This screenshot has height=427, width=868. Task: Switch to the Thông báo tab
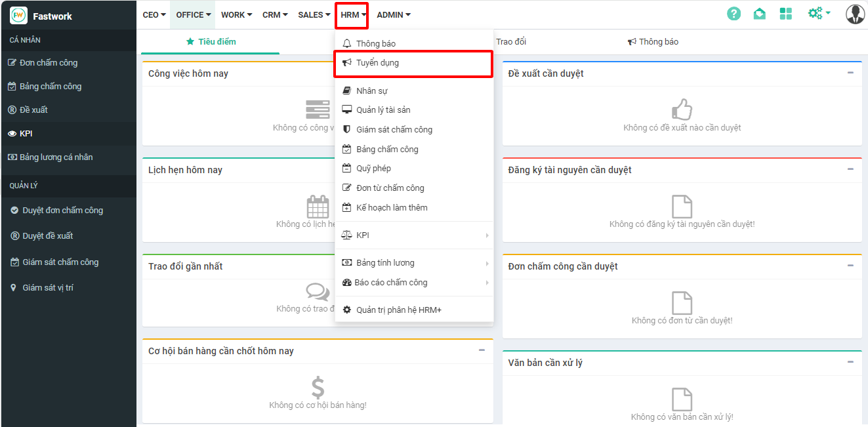(x=653, y=42)
